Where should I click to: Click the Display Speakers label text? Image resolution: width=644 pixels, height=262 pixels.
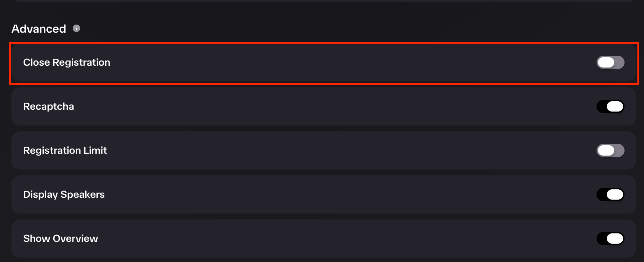coord(64,194)
